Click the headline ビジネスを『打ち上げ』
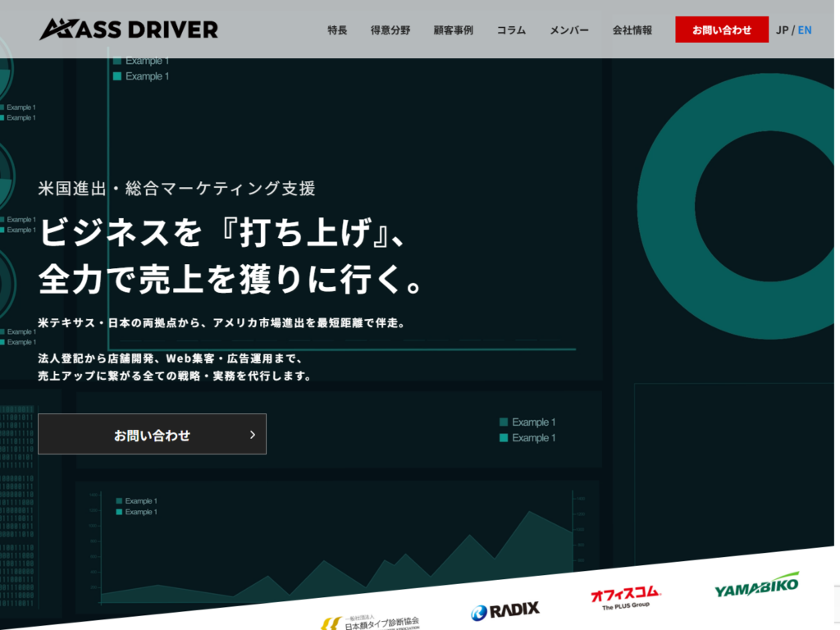The width and height of the screenshot is (840, 630). click(x=221, y=233)
